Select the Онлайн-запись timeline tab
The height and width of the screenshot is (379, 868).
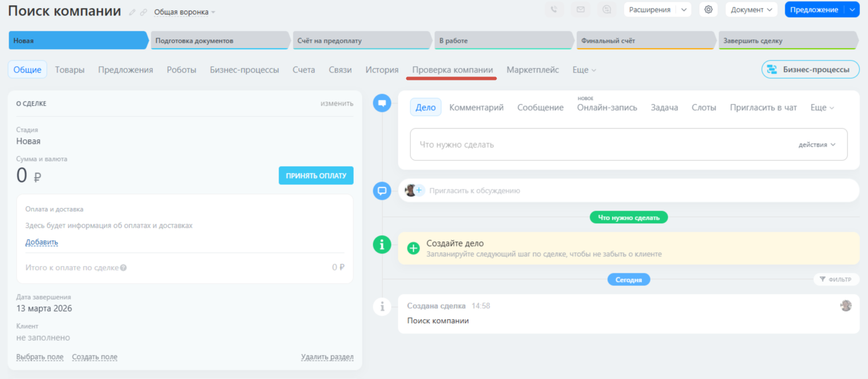[607, 107]
